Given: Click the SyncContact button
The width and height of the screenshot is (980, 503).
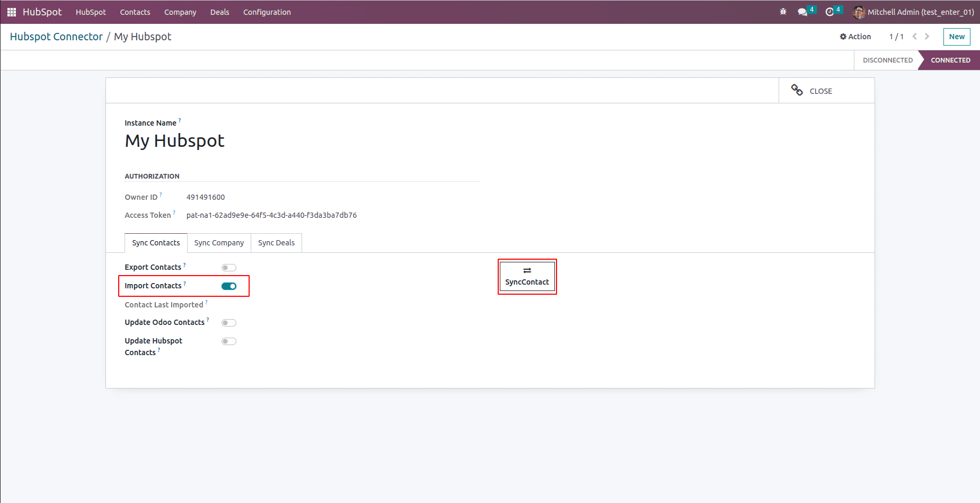Looking at the screenshot, I should coord(527,277).
